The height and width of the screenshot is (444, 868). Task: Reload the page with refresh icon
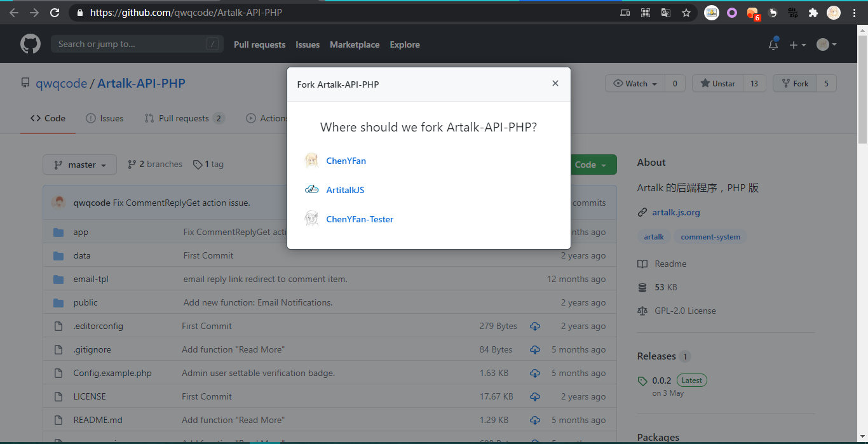pyautogui.click(x=55, y=13)
